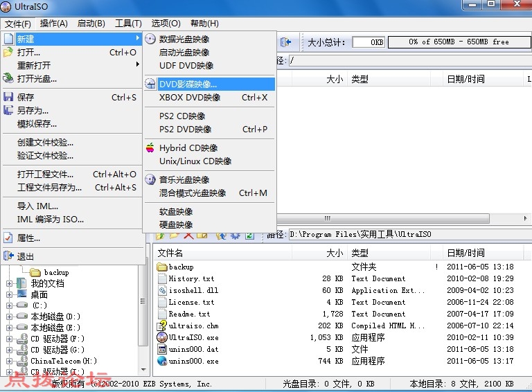
Task: Expand the CD 驱动器 (G:) node
Action: (9, 350)
